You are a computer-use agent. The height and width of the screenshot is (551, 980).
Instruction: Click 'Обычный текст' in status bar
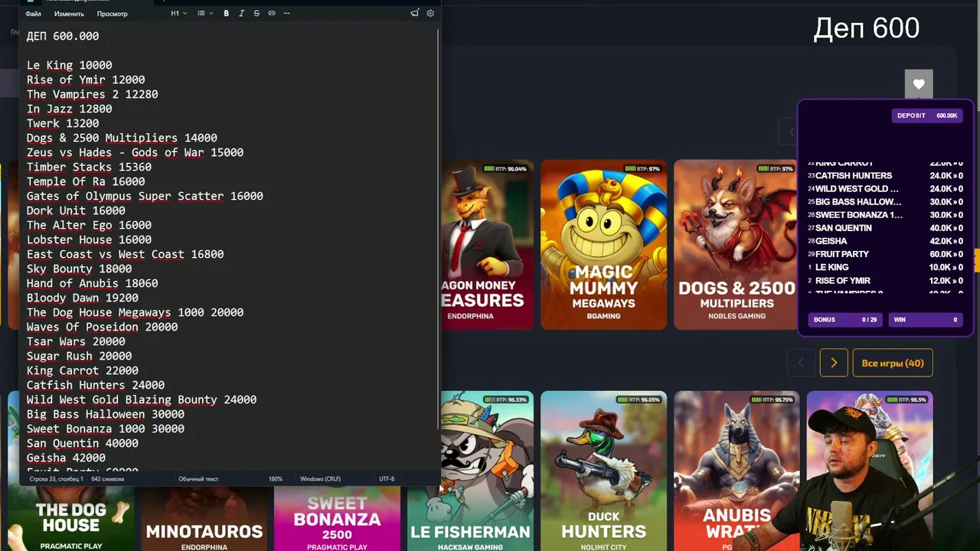pyautogui.click(x=198, y=479)
